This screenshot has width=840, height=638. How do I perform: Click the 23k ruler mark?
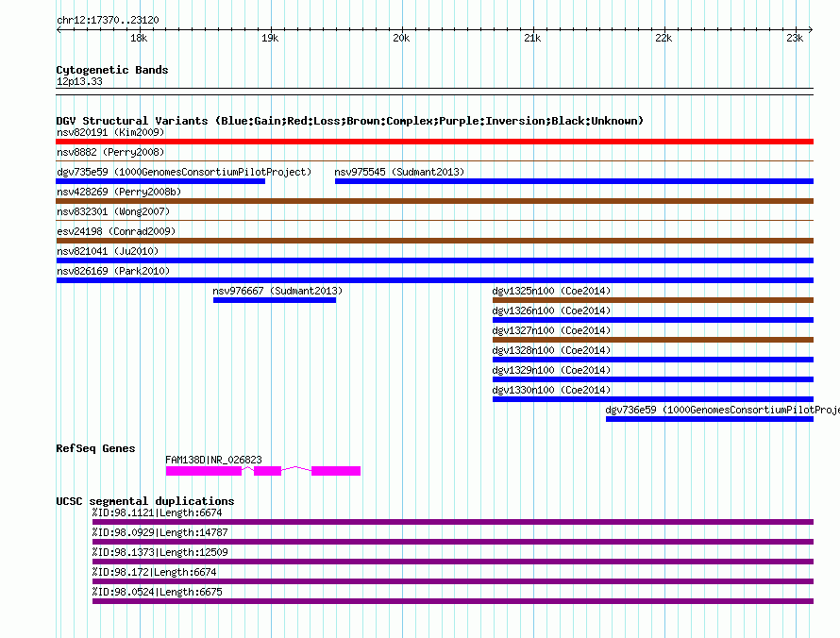coord(795,38)
